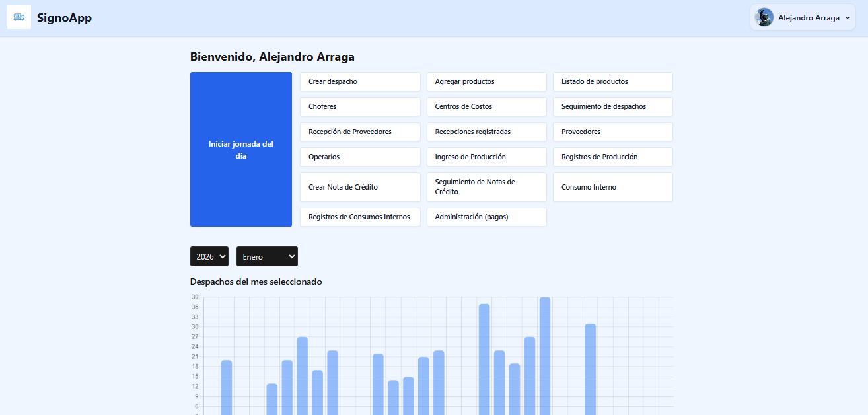View Seguimiento de despachos
This screenshot has width=868, height=415.
pos(612,106)
